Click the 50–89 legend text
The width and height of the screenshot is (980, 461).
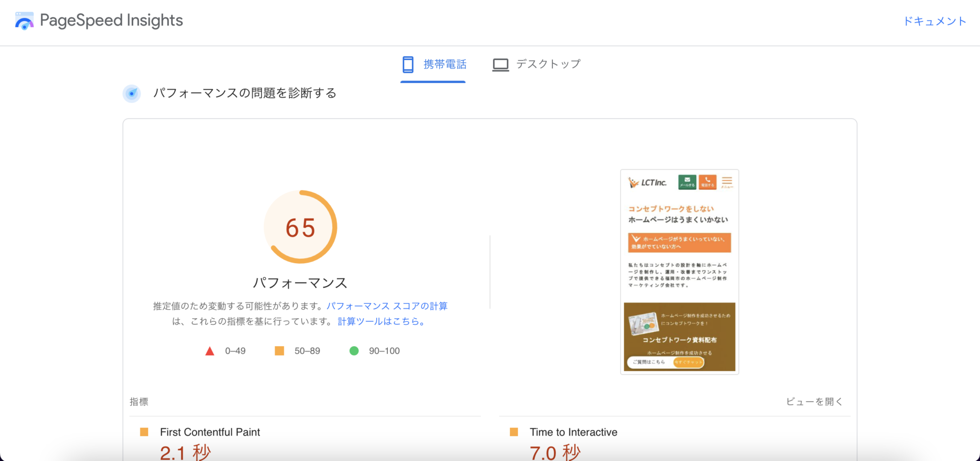(x=307, y=351)
